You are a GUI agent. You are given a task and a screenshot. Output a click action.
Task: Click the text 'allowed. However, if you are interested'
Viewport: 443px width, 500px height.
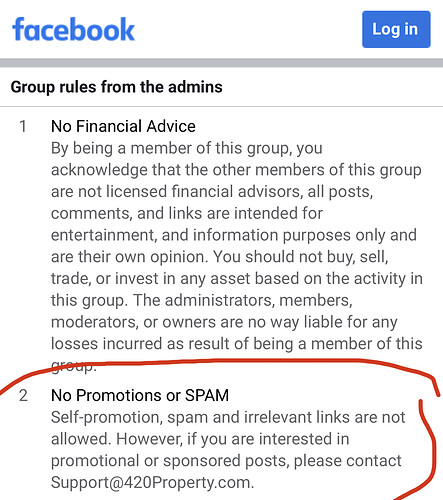click(200, 439)
